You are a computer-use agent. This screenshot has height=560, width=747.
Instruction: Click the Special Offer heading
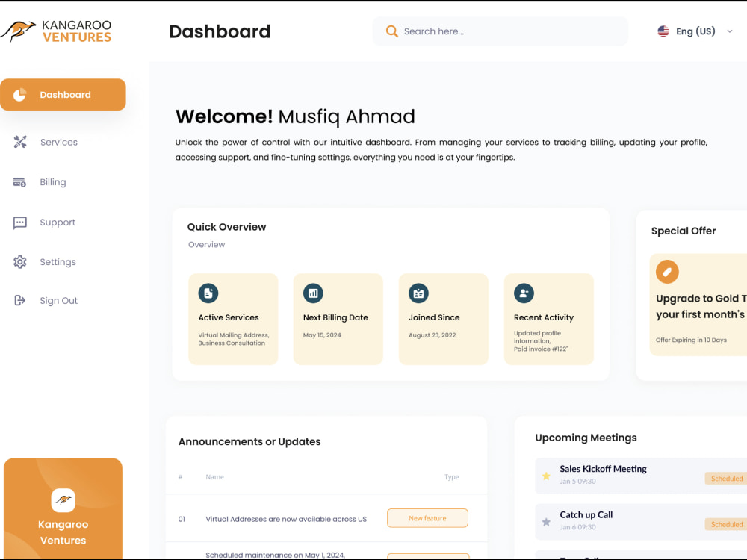pos(684,231)
